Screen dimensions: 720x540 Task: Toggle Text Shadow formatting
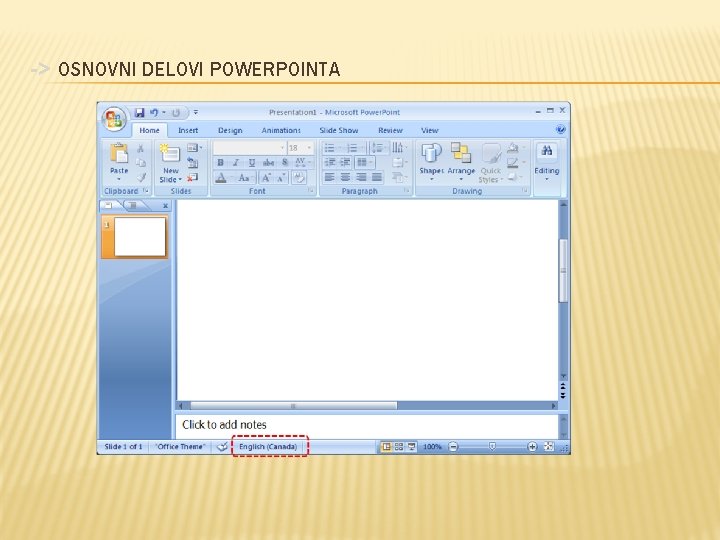285,163
